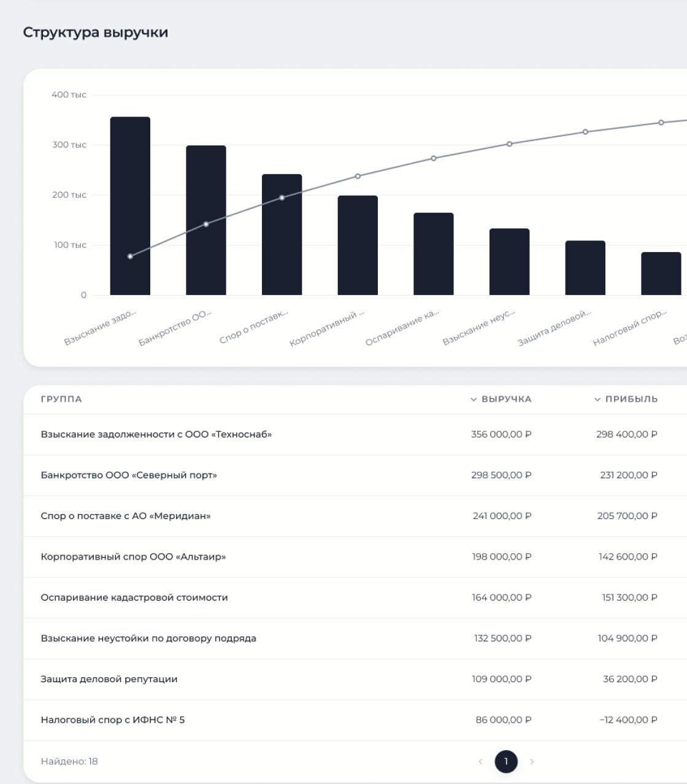The image size is (687, 784).
Task: Click revenue value 86 000,00 ₽
Action: pyautogui.click(x=504, y=720)
